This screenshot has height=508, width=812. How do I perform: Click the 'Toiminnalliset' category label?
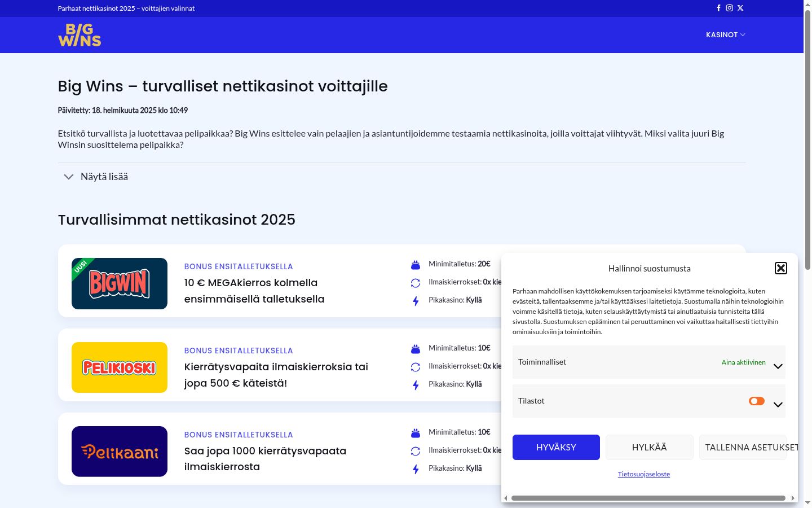pyautogui.click(x=542, y=362)
